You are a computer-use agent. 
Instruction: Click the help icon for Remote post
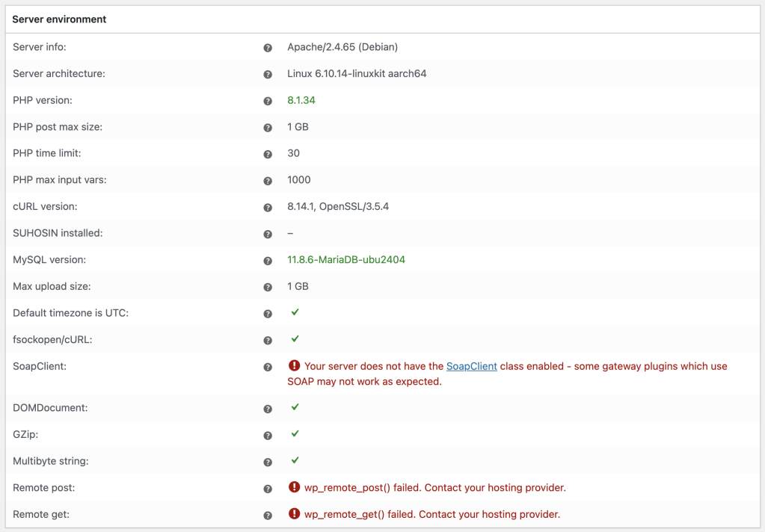[x=268, y=489]
